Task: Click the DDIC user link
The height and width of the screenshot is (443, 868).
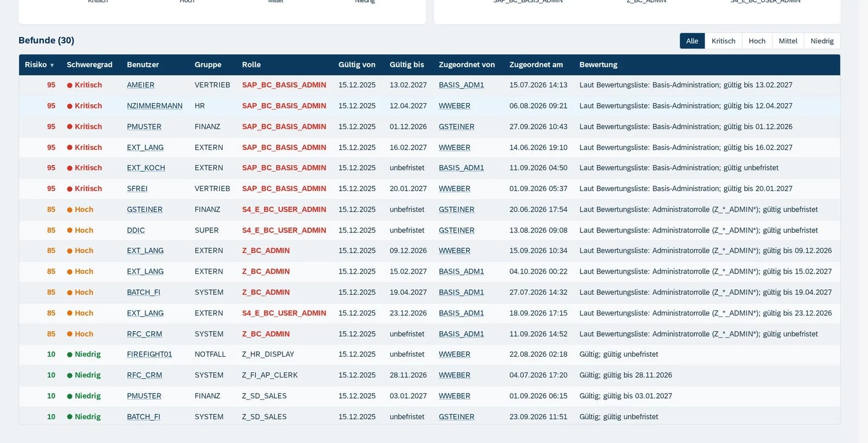Action: click(x=136, y=230)
